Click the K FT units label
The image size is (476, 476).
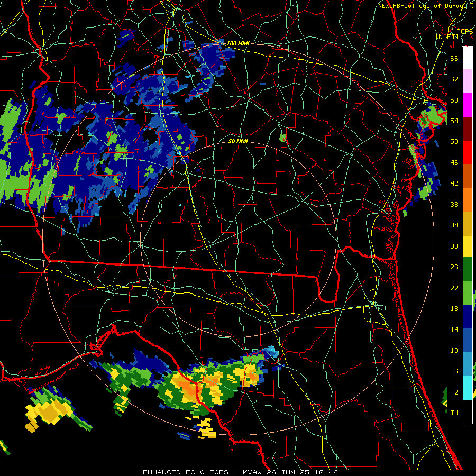coord(447,37)
